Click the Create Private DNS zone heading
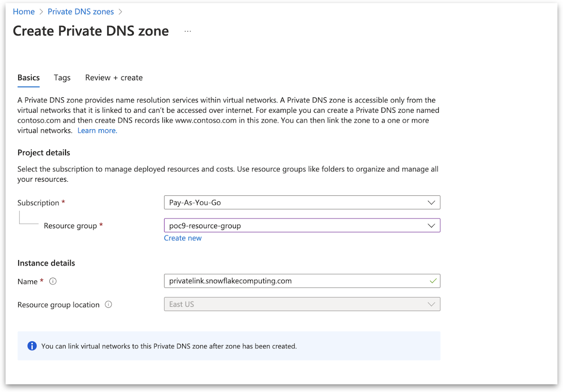The height and width of the screenshot is (392, 563). [x=91, y=31]
